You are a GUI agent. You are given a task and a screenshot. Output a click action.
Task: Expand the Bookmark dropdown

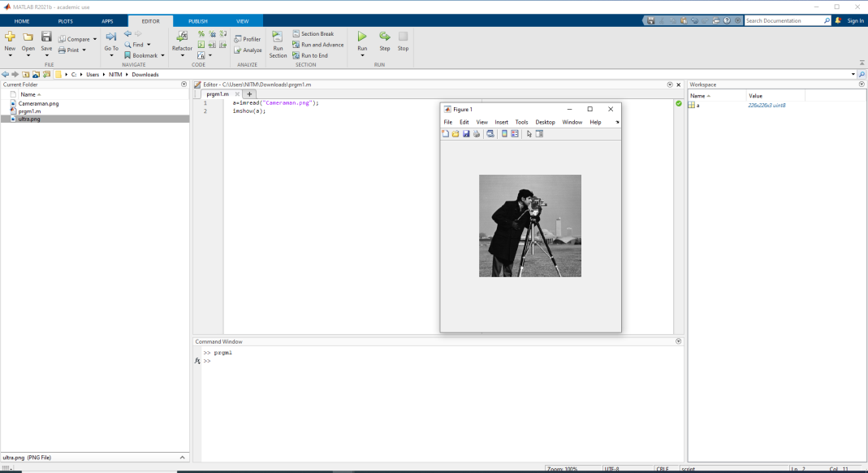[x=162, y=56]
